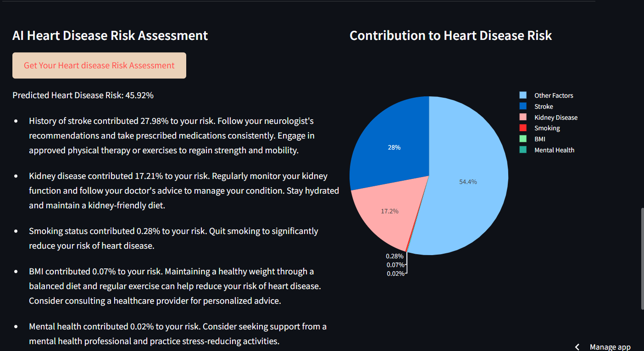The image size is (644, 351).
Task: Click the 0.28% smoking label on chart
Action: pos(394,256)
